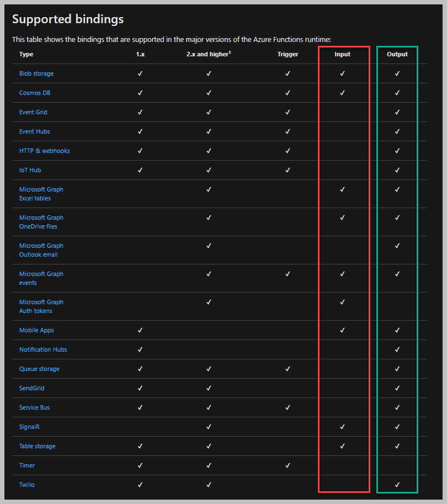Open the Service Bus link
Viewport: 447px width, 504px height.
point(34,407)
